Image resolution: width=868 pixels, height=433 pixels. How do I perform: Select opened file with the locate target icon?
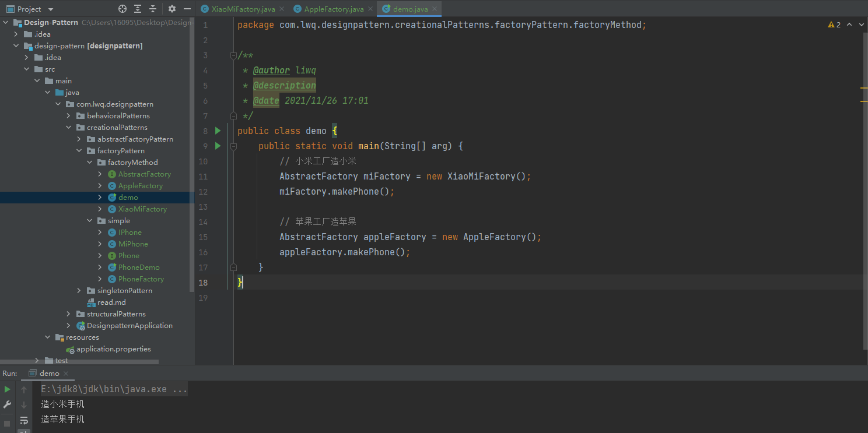click(123, 9)
